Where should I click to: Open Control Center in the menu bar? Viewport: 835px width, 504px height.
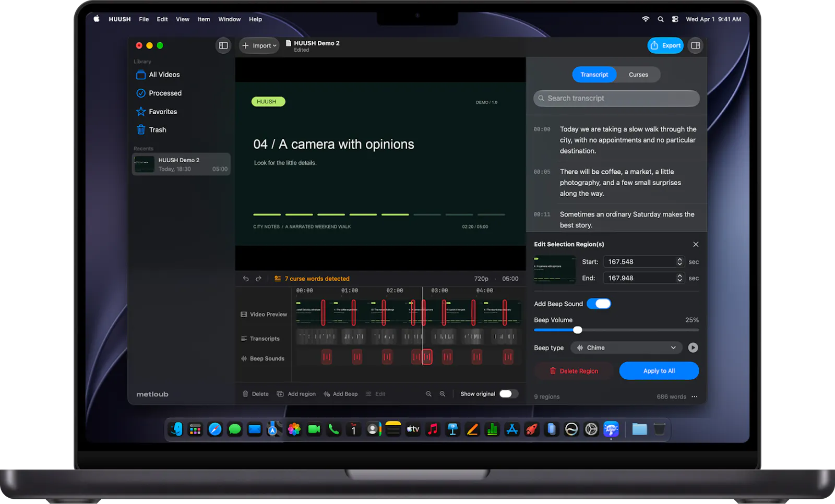(x=675, y=19)
